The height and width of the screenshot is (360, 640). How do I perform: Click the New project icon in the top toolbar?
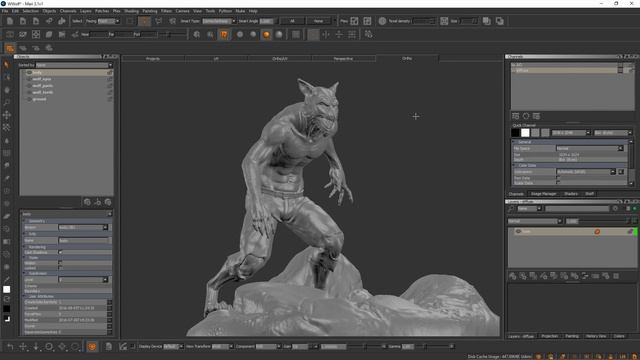point(10,21)
